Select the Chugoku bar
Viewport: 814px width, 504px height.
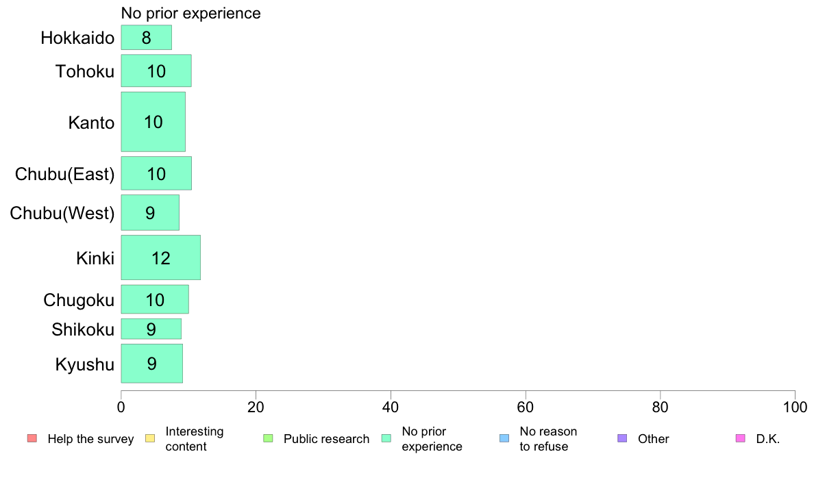point(155,299)
